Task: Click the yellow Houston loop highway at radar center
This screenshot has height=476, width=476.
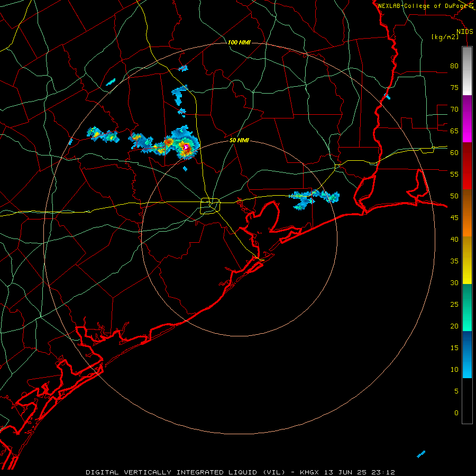Action: [x=210, y=206]
